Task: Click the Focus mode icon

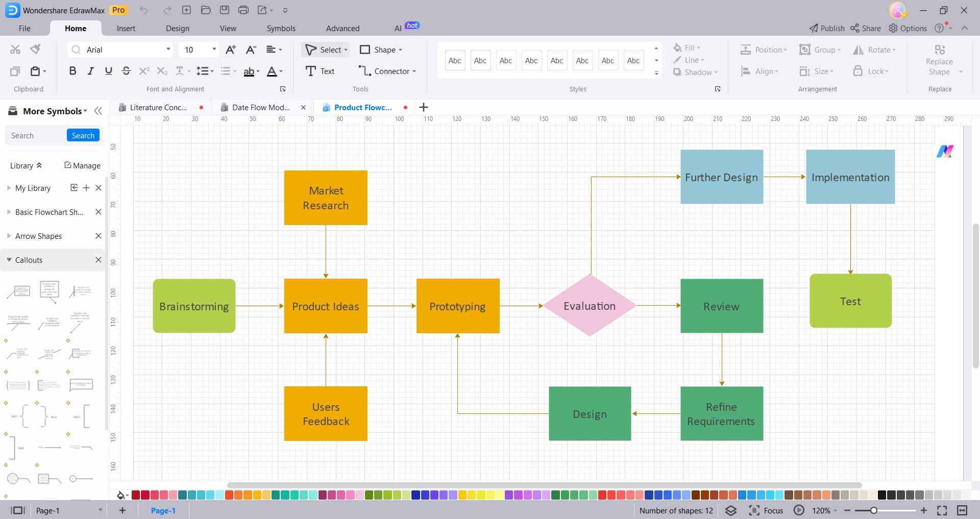Action: tap(754, 510)
